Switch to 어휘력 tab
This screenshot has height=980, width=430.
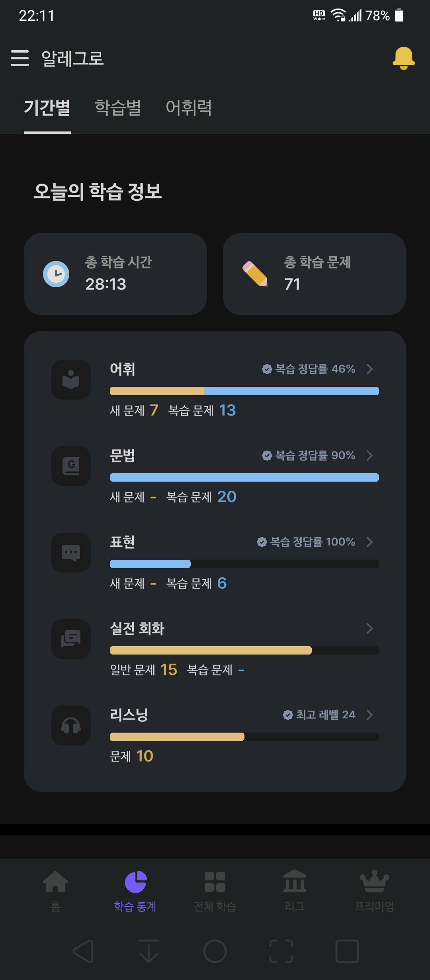click(189, 108)
